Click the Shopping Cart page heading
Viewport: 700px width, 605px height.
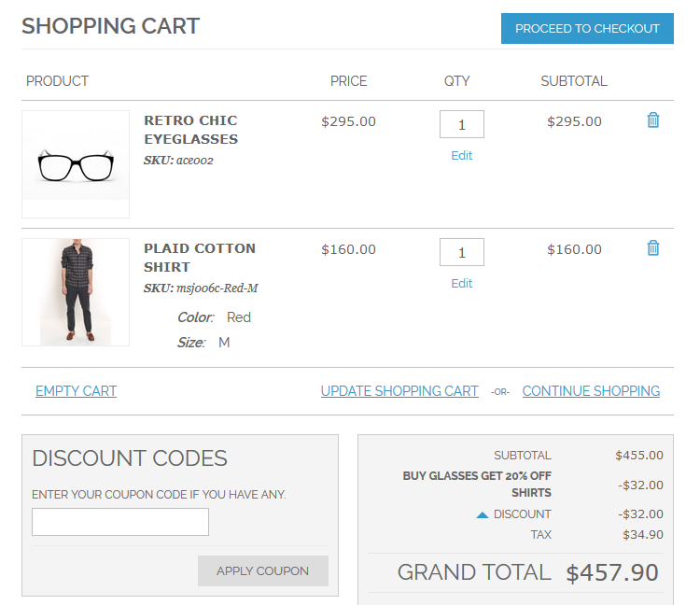[x=110, y=26]
